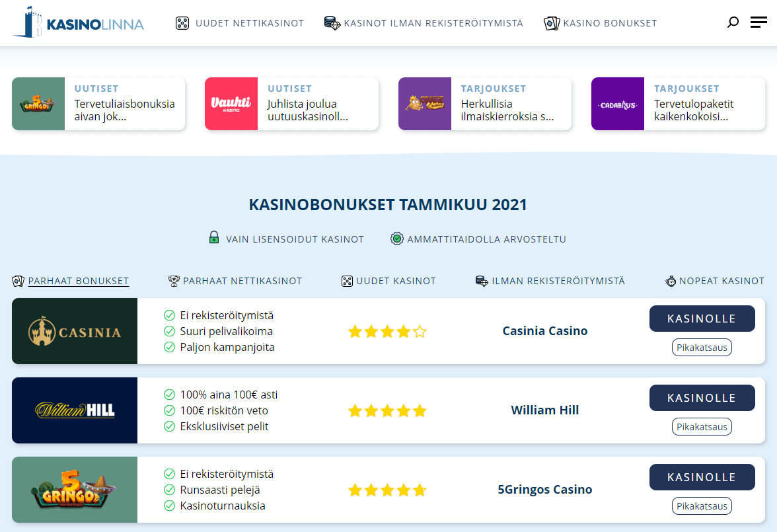Click the Casinia star rating

[387, 331]
